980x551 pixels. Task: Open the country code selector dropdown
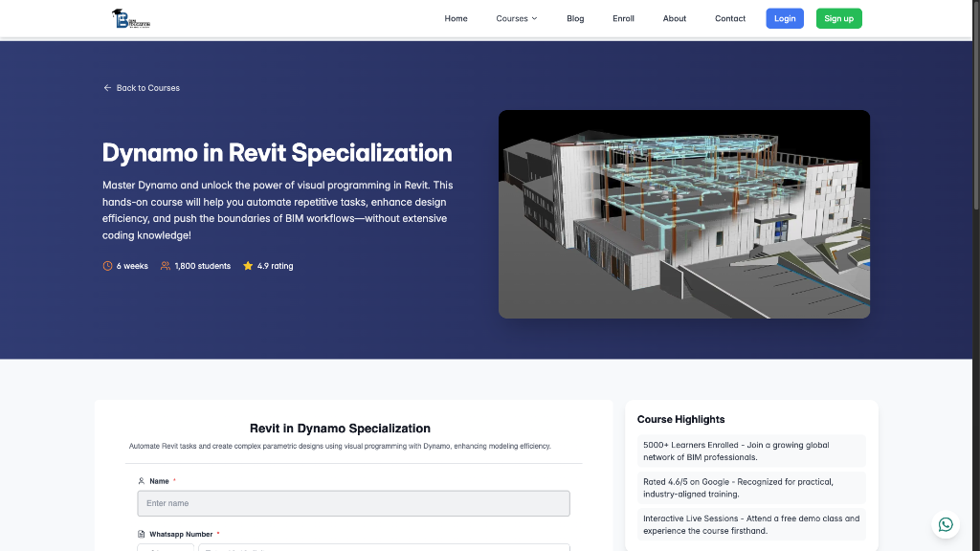click(167, 548)
